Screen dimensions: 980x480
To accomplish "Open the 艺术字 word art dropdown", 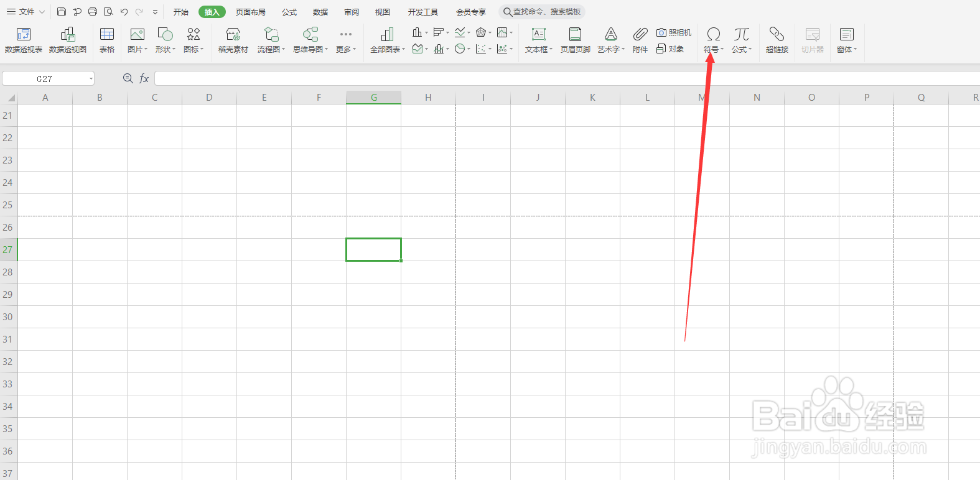I will click(x=611, y=40).
